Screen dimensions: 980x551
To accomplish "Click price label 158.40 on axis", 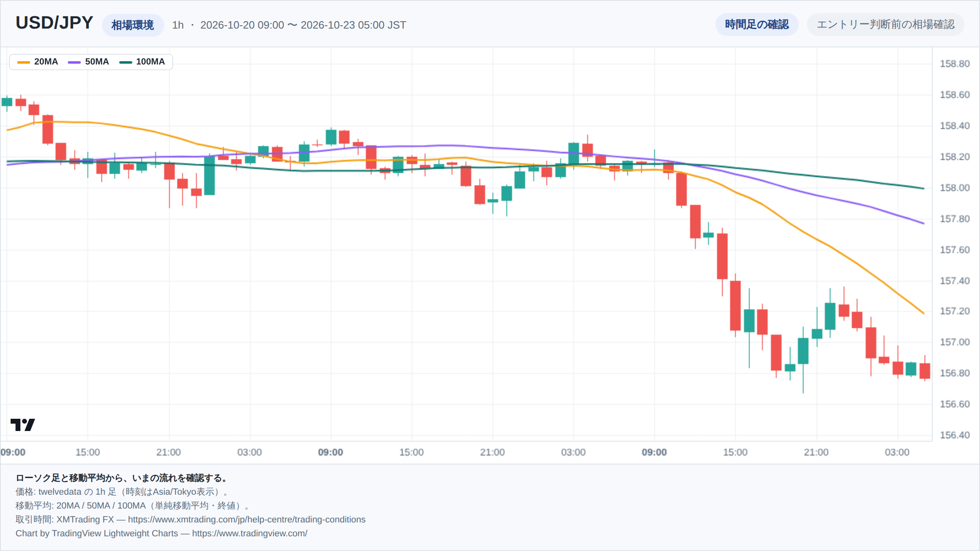I will (955, 126).
